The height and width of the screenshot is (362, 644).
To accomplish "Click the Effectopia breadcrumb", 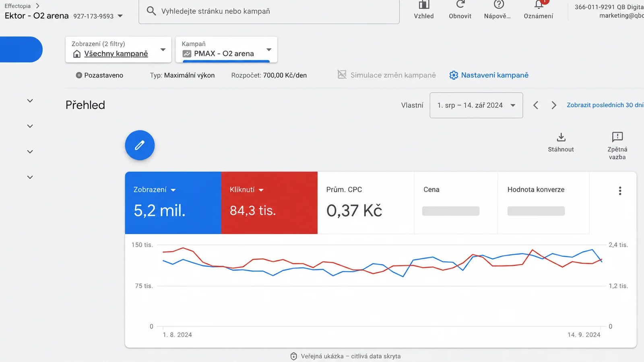I will click(x=17, y=6).
